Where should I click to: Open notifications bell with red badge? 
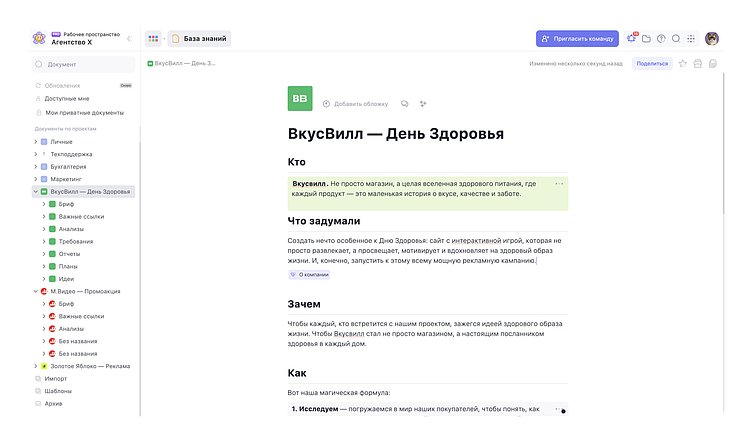[632, 38]
